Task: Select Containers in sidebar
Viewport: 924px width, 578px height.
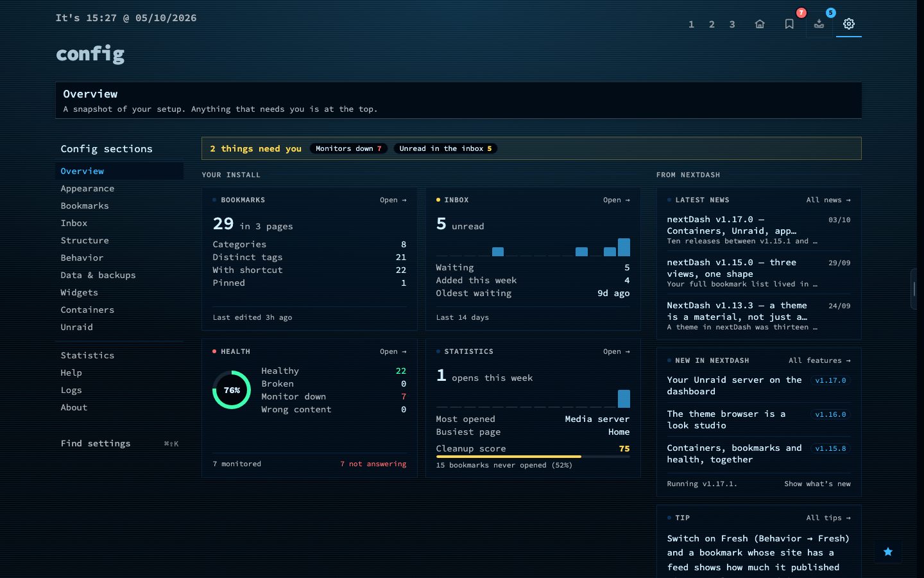Action: (119, 310)
